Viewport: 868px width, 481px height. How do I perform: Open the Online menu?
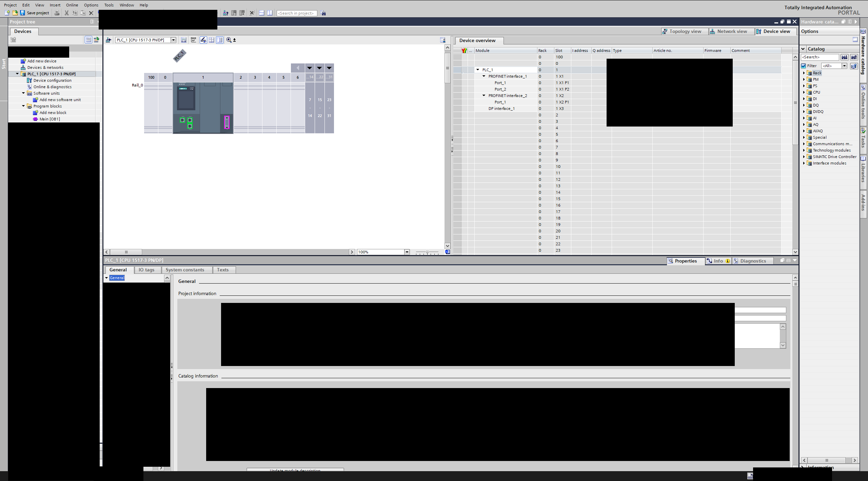click(72, 5)
